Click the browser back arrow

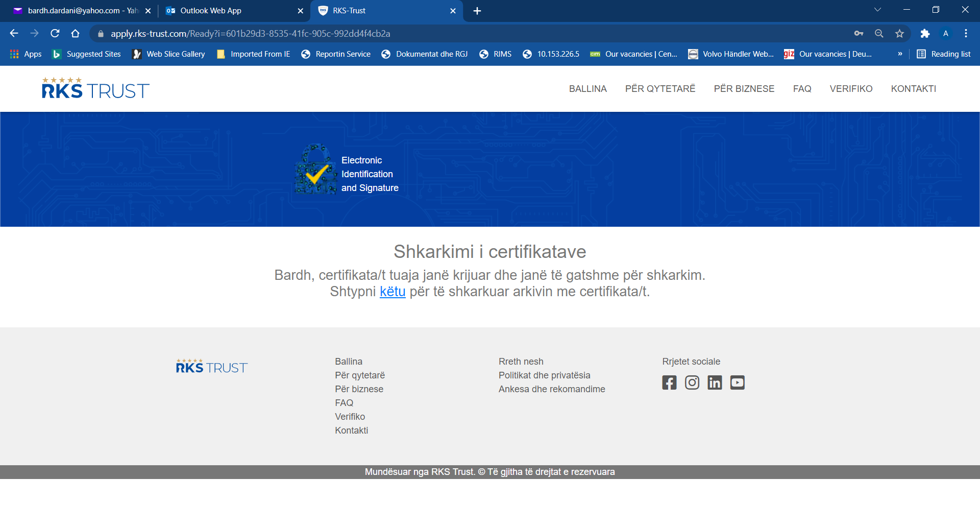point(14,33)
